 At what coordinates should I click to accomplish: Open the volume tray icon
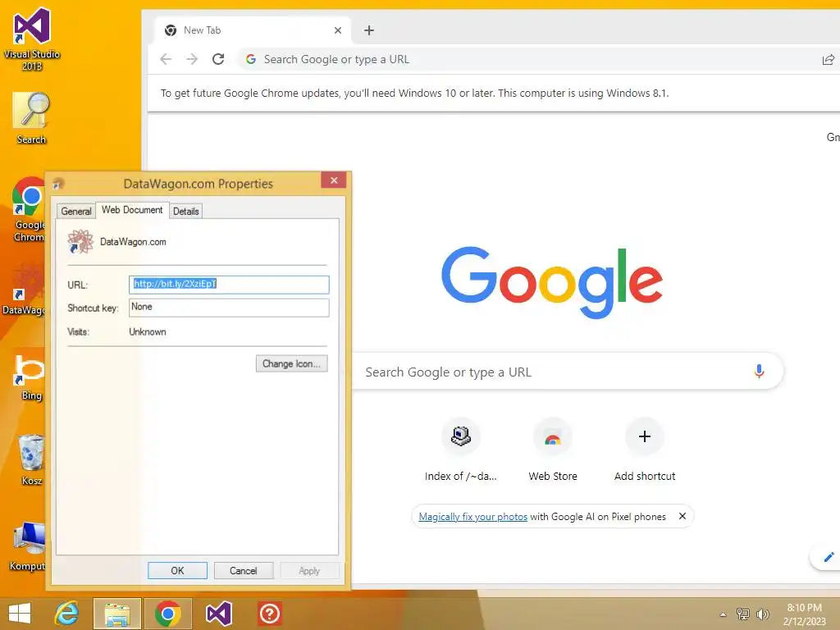[x=762, y=614]
